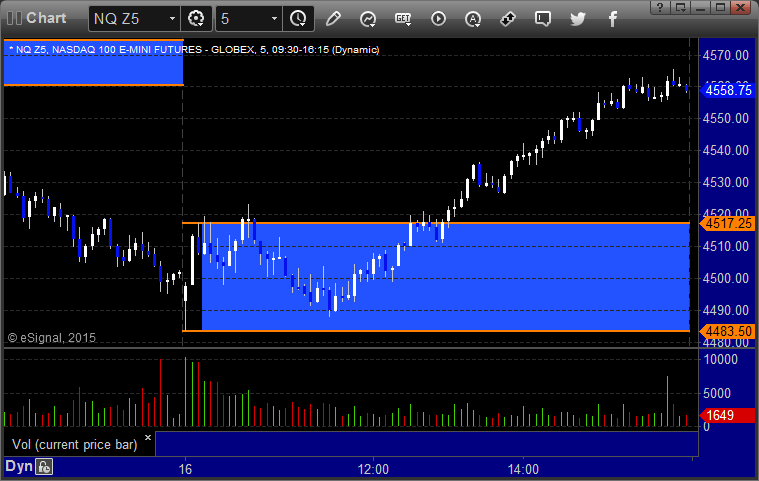The width and height of the screenshot is (759, 481).
Task: Click the 4510.00 price axis label
Action: (x=726, y=246)
